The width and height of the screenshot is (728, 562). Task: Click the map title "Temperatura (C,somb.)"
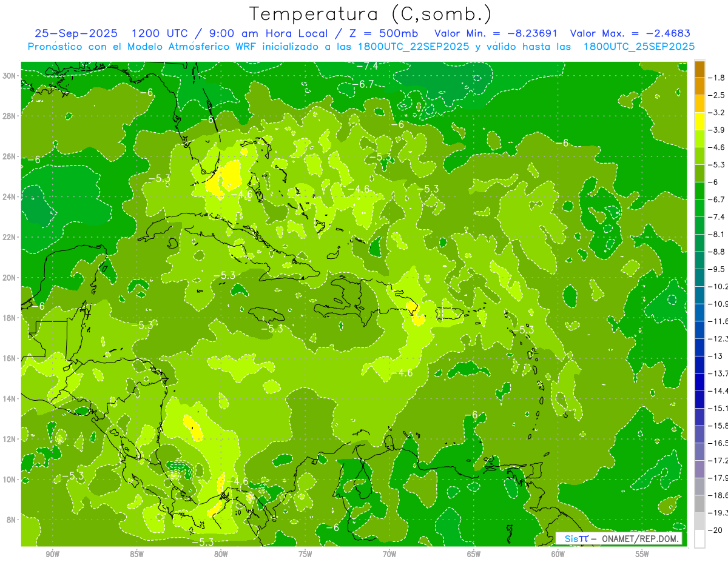pyautogui.click(x=370, y=14)
